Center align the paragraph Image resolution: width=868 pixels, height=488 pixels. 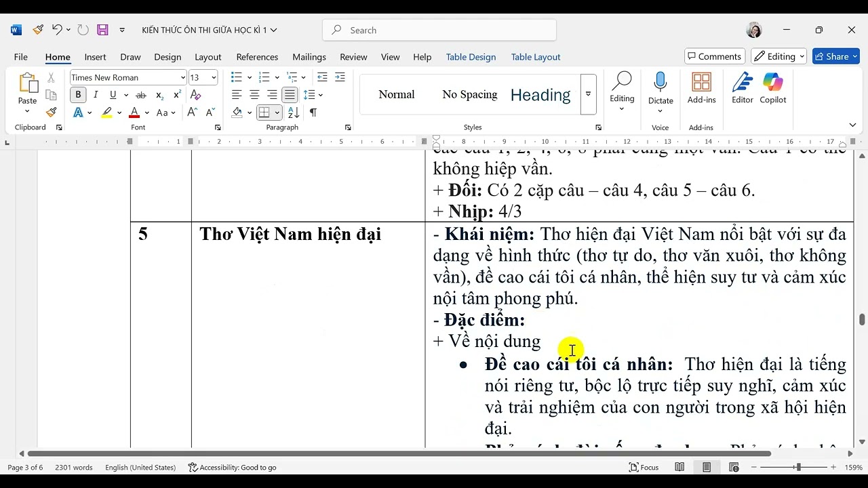click(x=254, y=95)
